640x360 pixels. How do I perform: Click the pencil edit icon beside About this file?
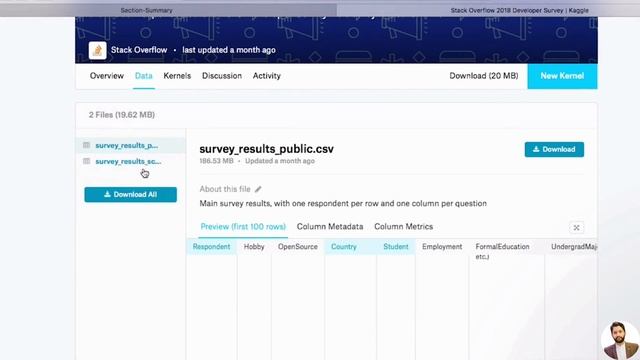(x=258, y=189)
